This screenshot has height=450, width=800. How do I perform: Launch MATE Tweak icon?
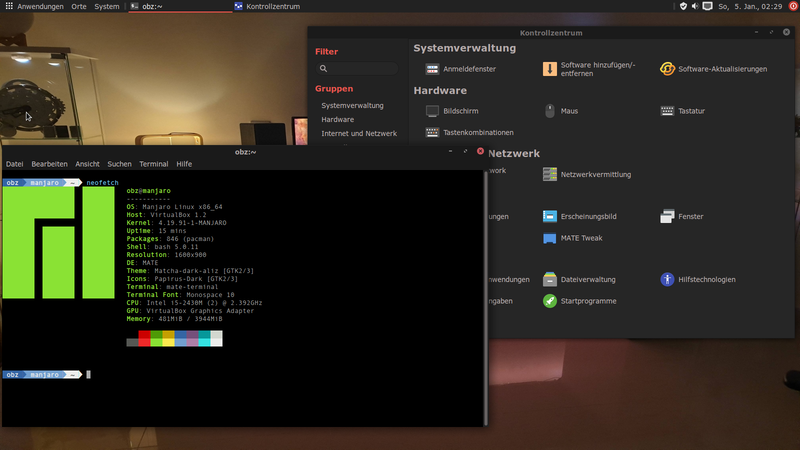(549, 238)
